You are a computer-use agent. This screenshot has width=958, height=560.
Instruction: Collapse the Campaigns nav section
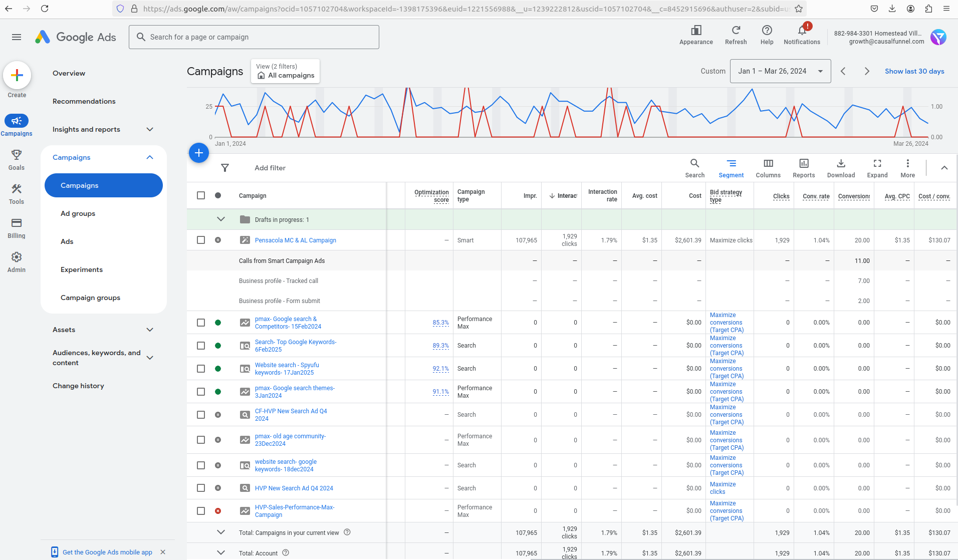(x=150, y=157)
